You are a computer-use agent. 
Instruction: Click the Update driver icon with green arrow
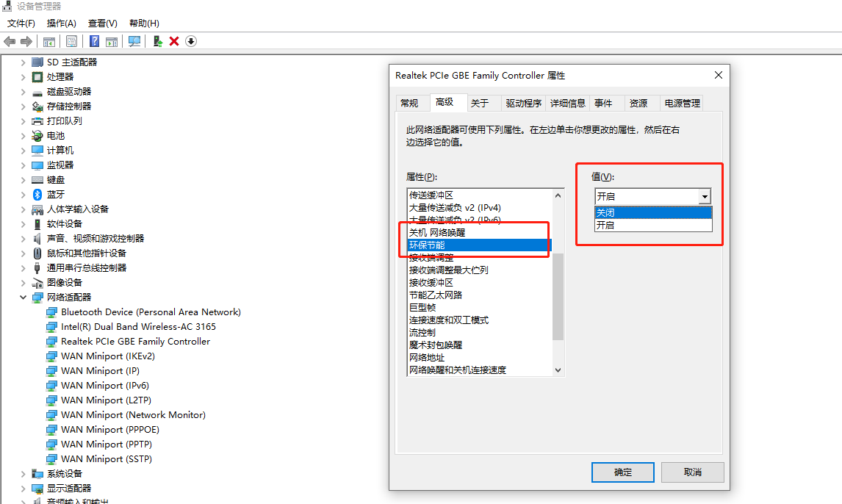coord(157,41)
